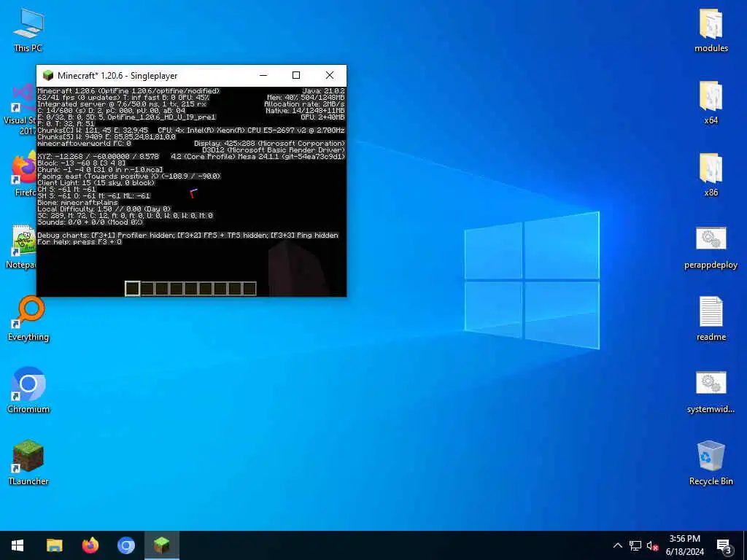Close the Minecraft window
Viewport: 747px width, 560px height.
click(330, 75)
